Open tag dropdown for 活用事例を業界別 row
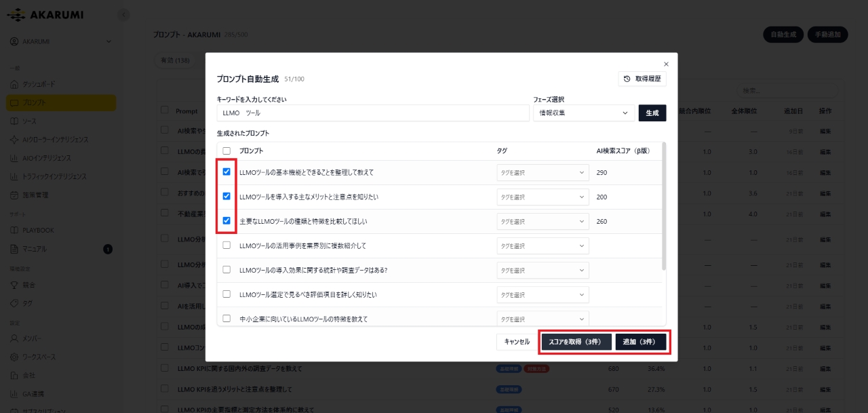 pos(542,245)
